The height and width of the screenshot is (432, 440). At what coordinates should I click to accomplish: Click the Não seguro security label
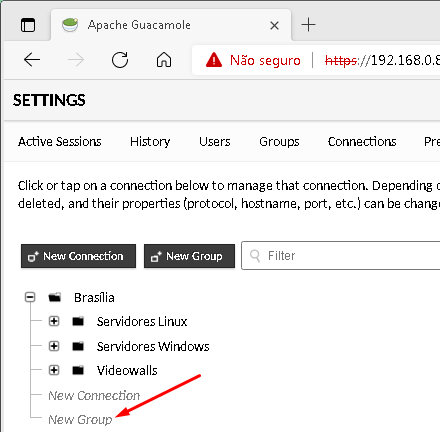[265, 60]
